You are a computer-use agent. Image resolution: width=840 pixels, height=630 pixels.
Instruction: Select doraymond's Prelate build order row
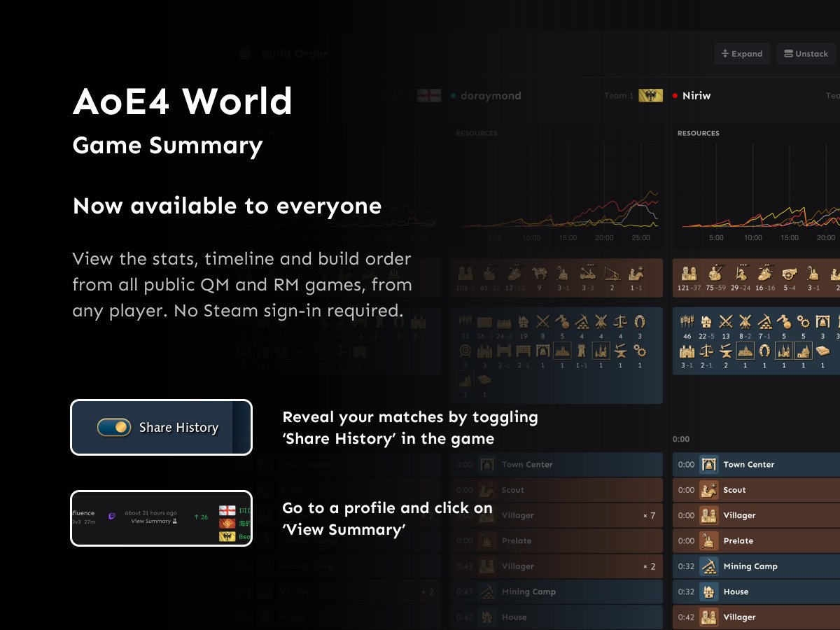click(x=556, y=540)
